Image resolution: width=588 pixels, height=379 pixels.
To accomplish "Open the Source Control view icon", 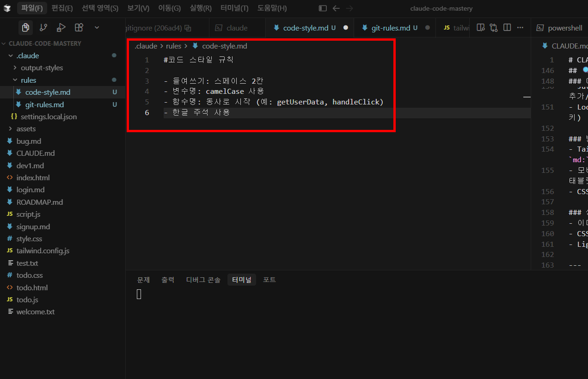I will coord(43,27).
